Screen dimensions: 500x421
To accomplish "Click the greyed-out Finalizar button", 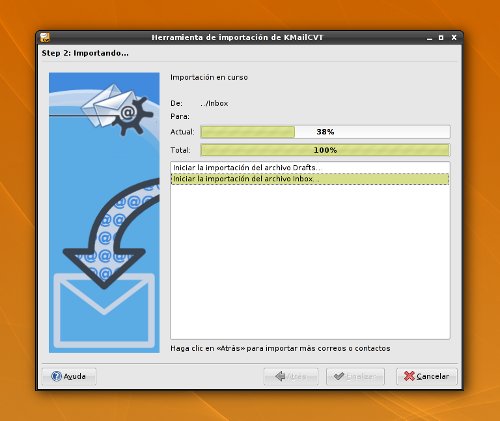I will (x=355, y=376).
